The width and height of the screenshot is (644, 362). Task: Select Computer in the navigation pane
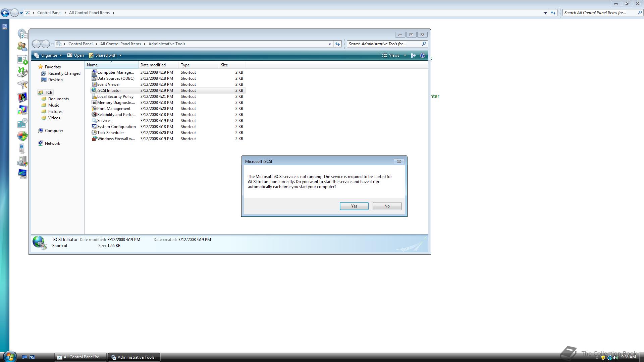pos(50,131)
